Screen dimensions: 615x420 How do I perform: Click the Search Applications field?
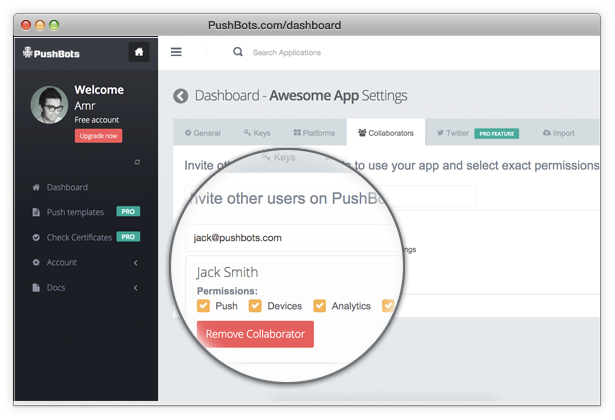[x=287, y=52]
